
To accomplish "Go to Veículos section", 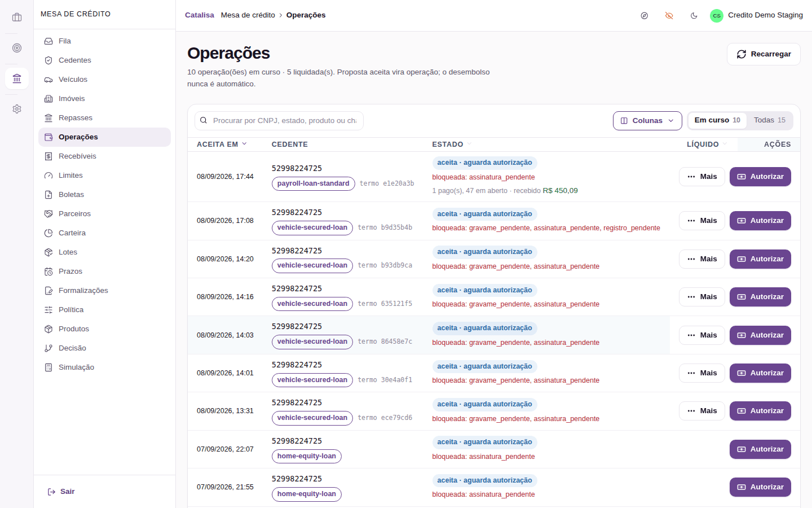I will 104,80.
